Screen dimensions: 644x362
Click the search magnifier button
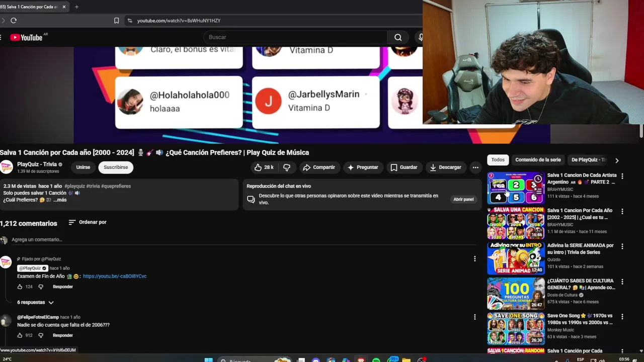point(398,37)
